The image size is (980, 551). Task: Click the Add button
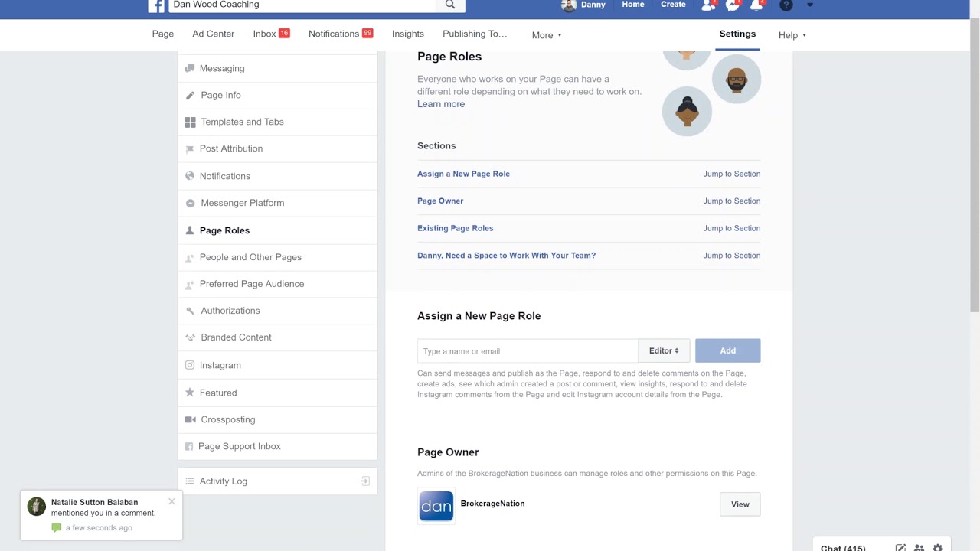click(x=728, y=351)
